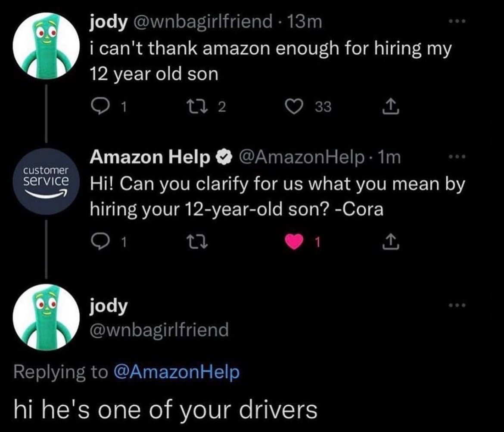
Task: Click @wnbagirlfriend handle under jody's reply
Action: 159,330
